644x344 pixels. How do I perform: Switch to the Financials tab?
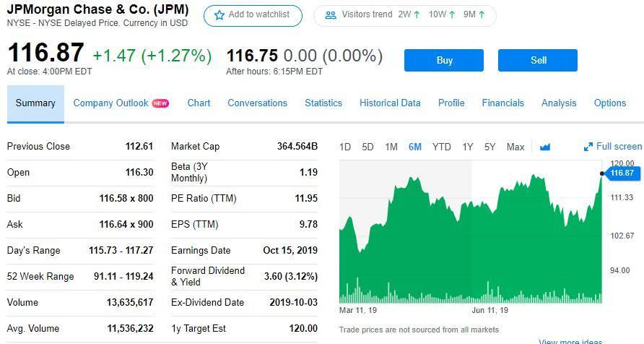tap(502, 103)
